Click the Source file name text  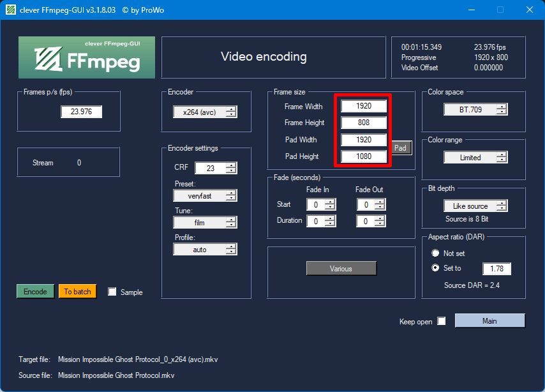(x=116, y=375)
